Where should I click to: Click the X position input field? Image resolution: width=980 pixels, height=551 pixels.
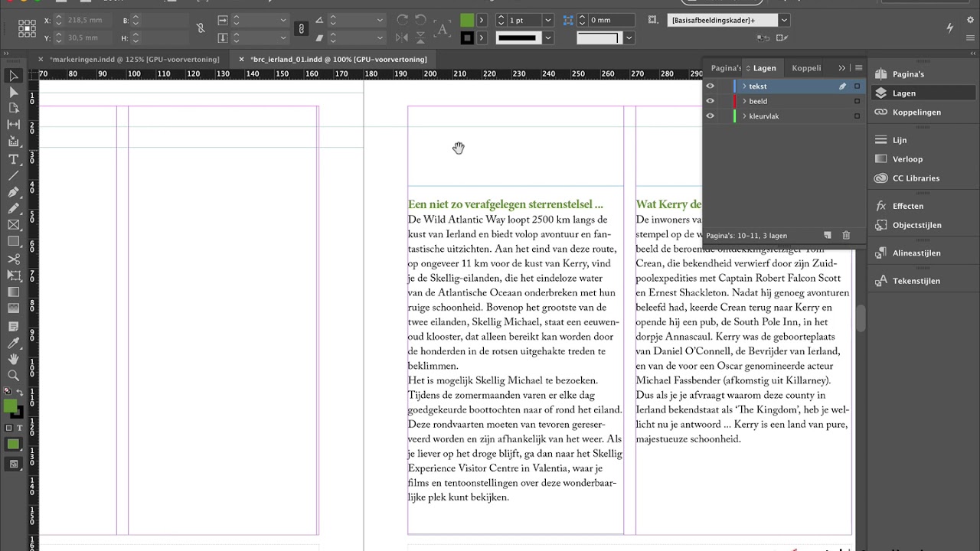pos(87,20)
